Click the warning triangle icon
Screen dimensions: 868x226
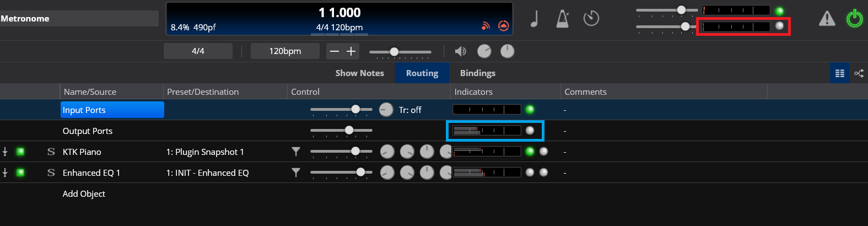pyautogui.click(x=827, y=19)
